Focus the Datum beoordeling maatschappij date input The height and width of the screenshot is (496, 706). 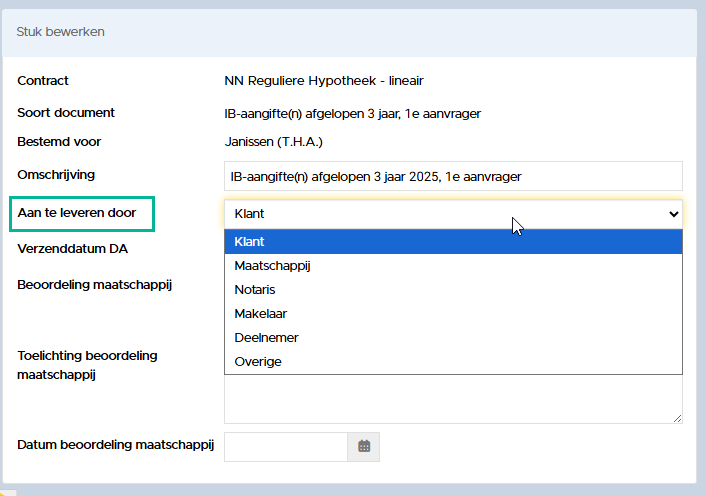[286, 446]
